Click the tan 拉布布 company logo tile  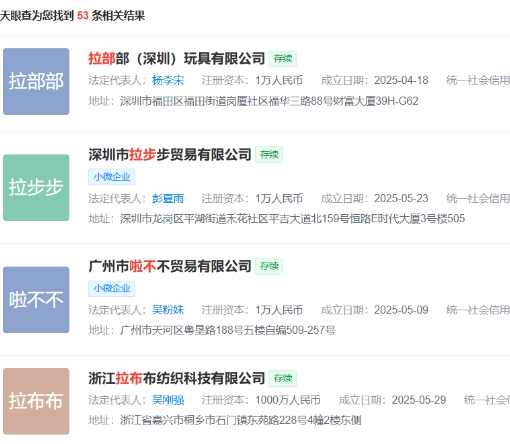click(36, 401)
